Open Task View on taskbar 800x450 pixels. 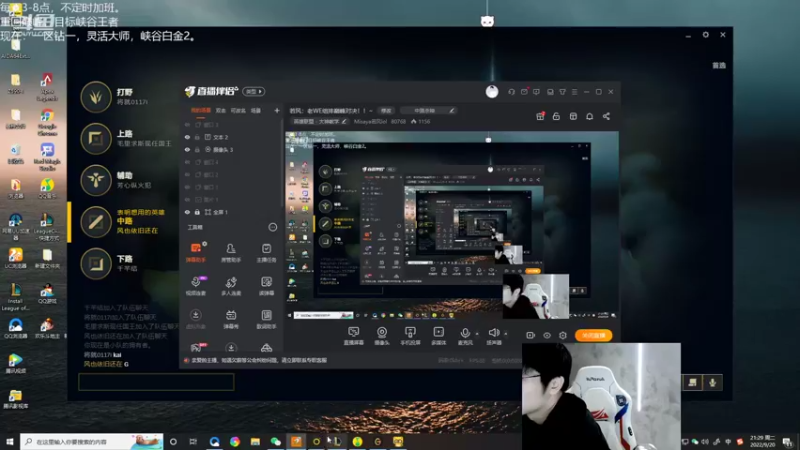[193, 442]
